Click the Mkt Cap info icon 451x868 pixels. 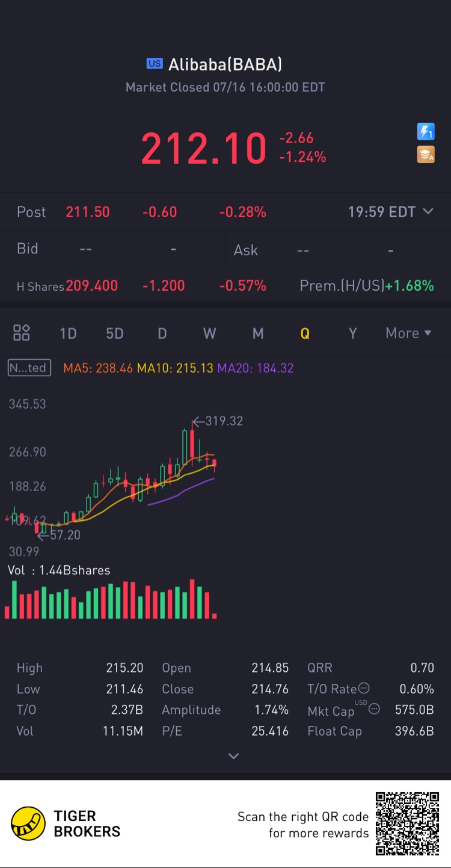[374, 709]
